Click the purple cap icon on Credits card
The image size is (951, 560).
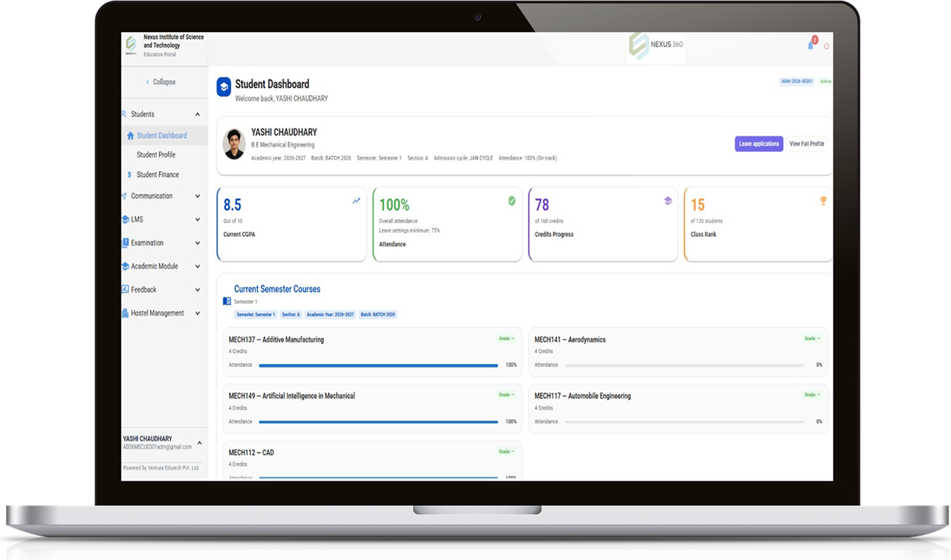click(668, 201)
